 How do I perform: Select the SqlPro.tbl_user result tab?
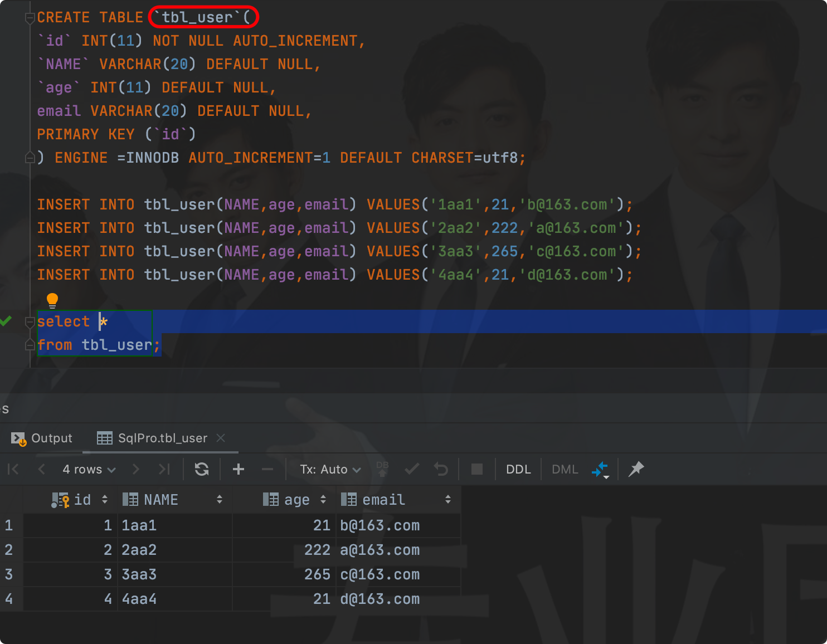coord(162,438)
